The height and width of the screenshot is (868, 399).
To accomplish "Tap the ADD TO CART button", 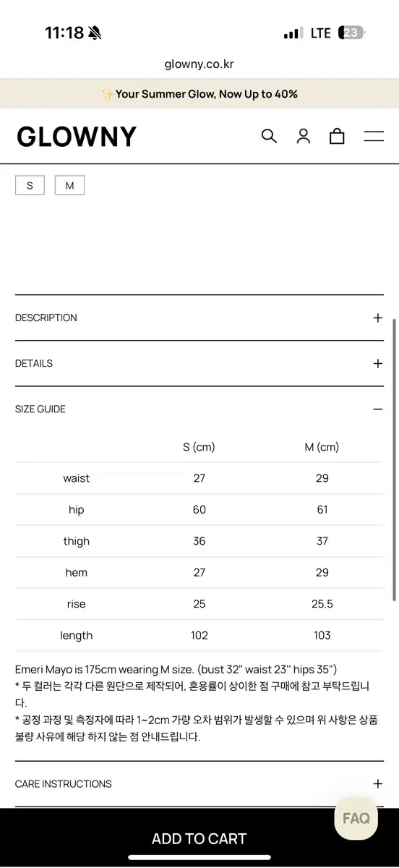I will coord(199,838).
